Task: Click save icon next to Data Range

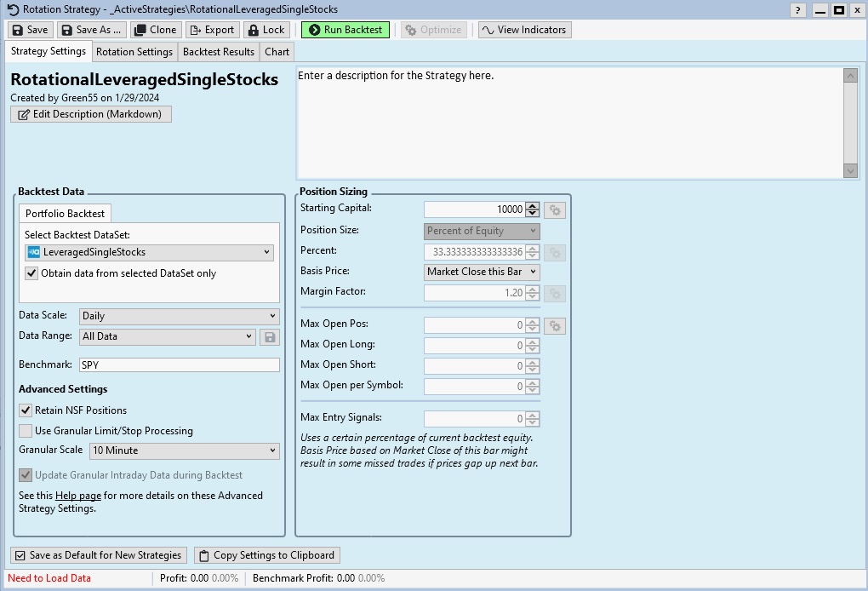Action: [x=270, y=336]
